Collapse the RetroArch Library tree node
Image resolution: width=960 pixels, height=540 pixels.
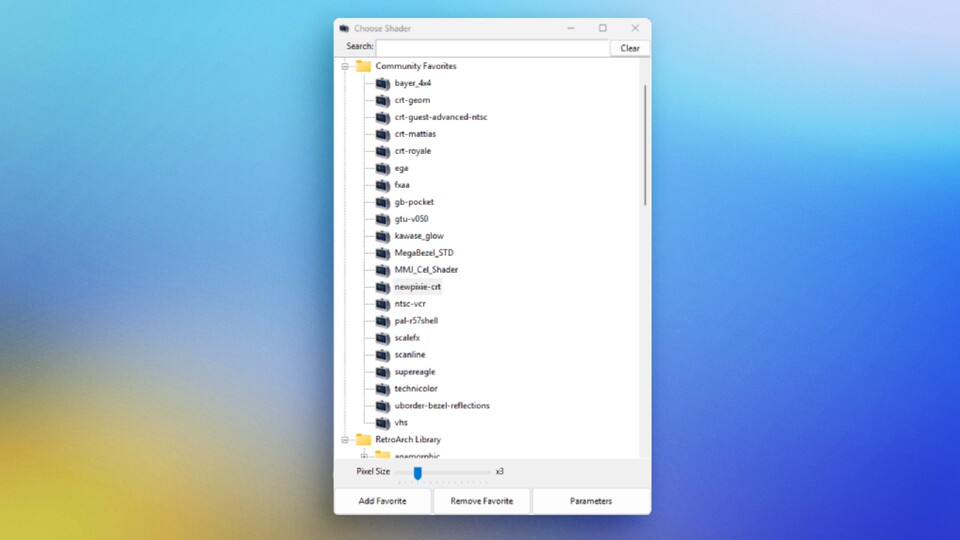345,440
